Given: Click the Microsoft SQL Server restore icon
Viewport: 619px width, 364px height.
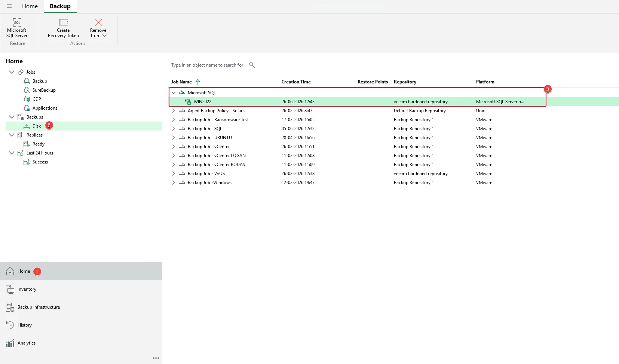Looking at the screenshot, I should click(x=17, y=22).
